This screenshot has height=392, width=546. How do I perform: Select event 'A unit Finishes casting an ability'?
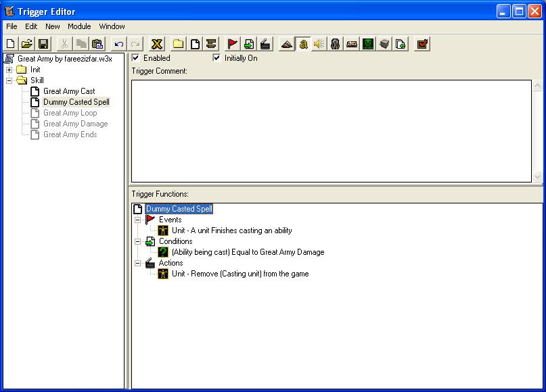(232, 230)
